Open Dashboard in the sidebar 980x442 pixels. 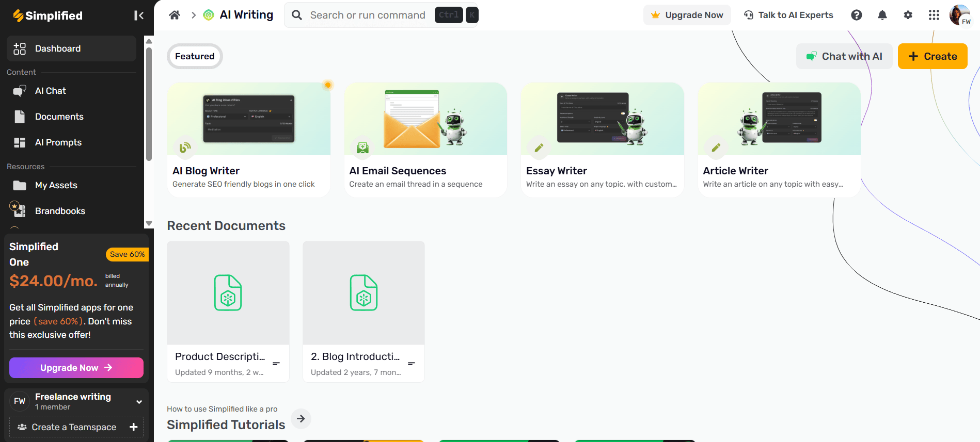(71, 48)
